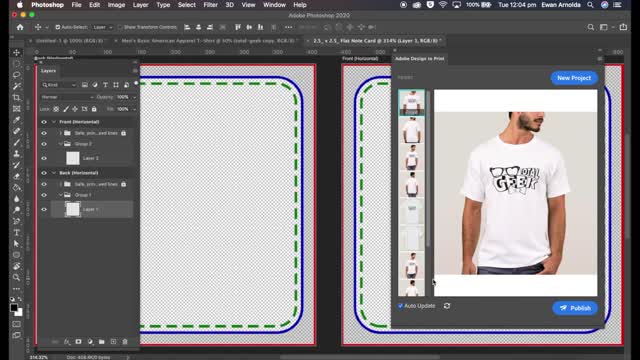Delete layer with trash icon
Screen dimensions: 640x360
coord(125,342)
